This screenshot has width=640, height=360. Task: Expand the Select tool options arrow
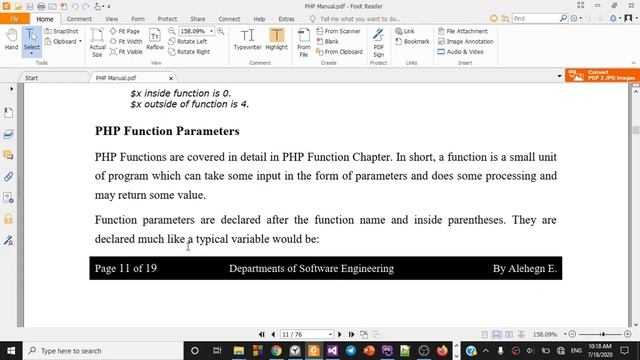tap(31, 53)
